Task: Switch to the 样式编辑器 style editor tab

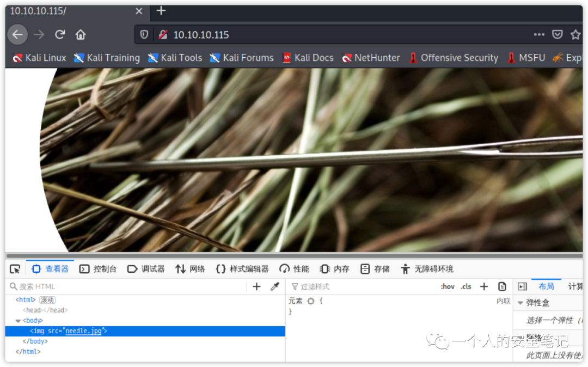Action: click(242, 269)
